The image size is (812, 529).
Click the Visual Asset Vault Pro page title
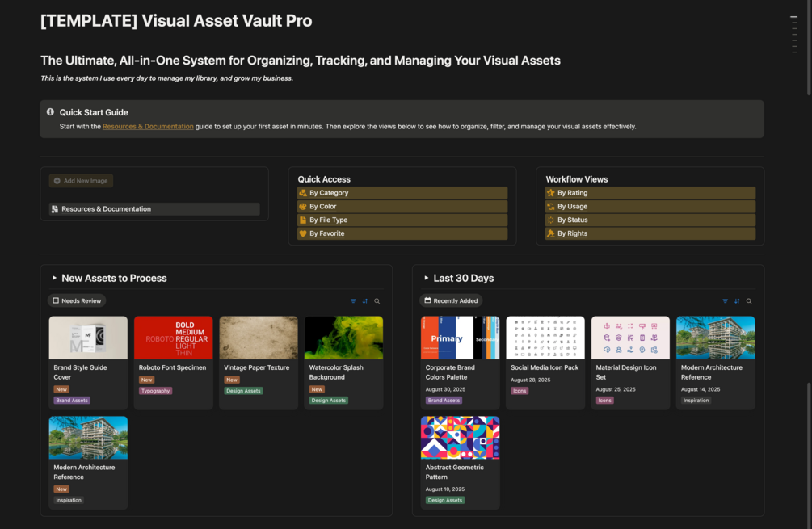176,21
